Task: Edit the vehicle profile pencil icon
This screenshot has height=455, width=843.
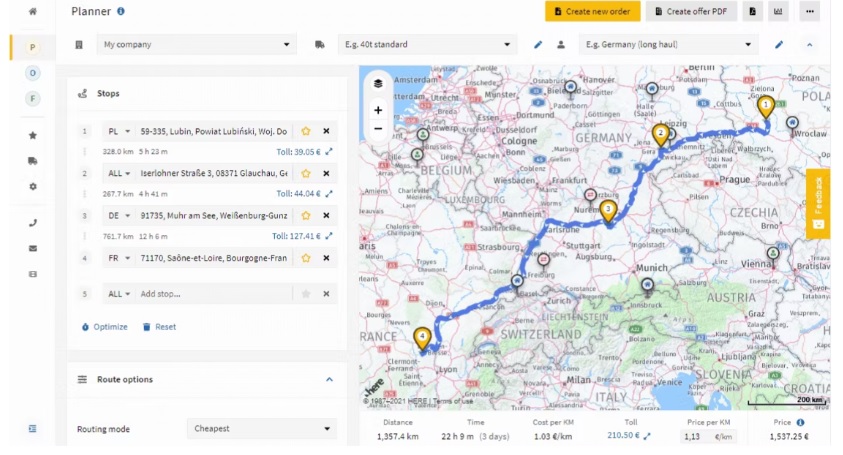Action: (x=538, y=45)
